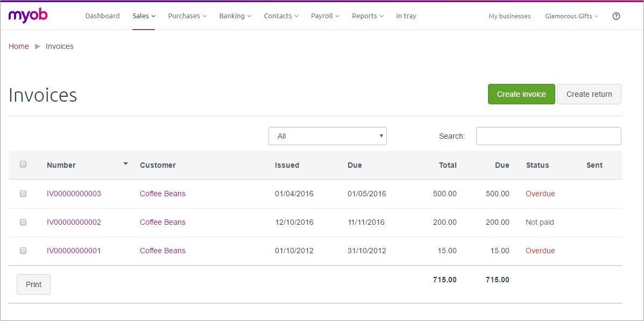The height and width of the screenshot is (321, 644).
Task: Open the help question mark icon
Action: click(x=616, y=16)
